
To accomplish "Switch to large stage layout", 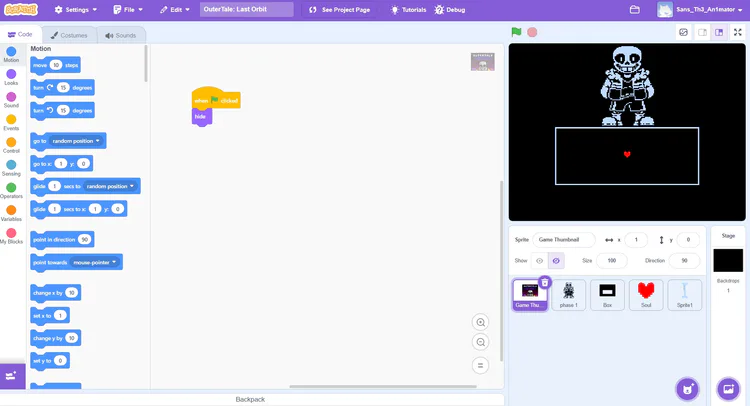I will tap(719, 33).
